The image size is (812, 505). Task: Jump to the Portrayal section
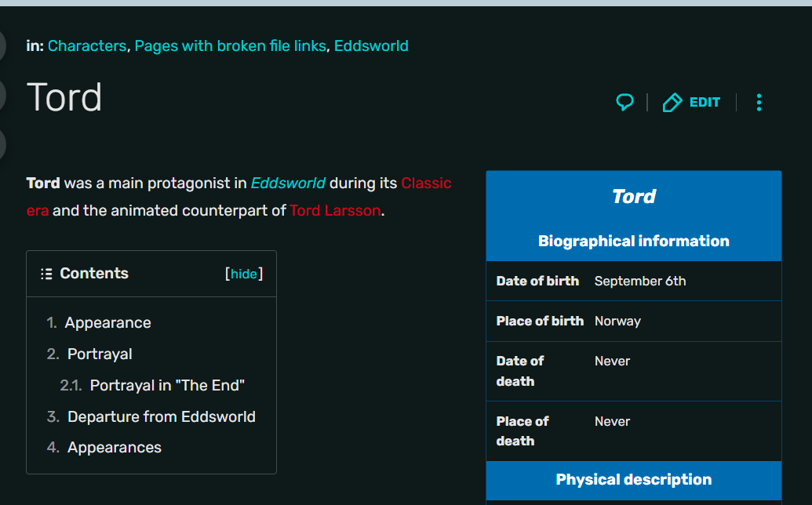(100, 354)
